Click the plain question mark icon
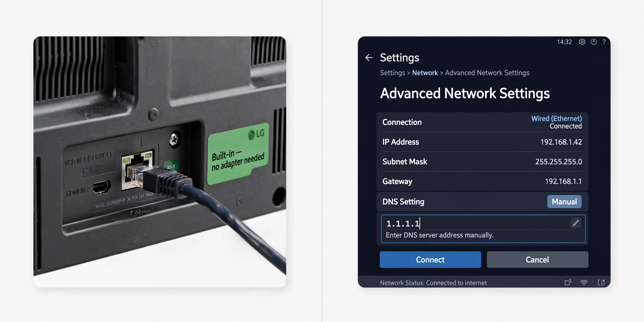This screenshot has width=644, height=322. click(604, 42)
